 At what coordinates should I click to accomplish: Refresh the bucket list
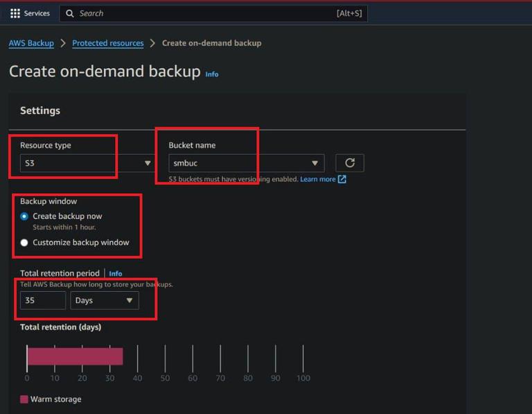point(350,163)
